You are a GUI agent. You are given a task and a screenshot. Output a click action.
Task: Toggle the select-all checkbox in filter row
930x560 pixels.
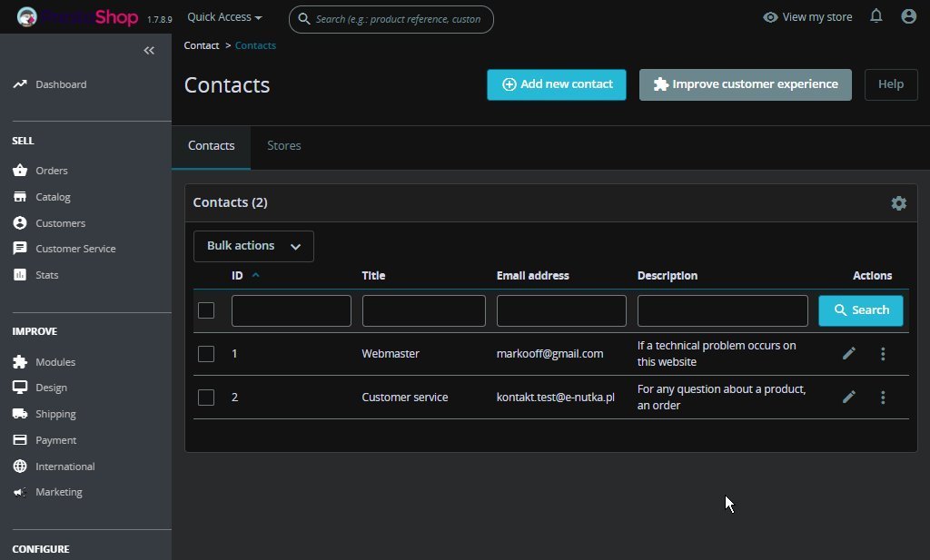tap(206, 310)
